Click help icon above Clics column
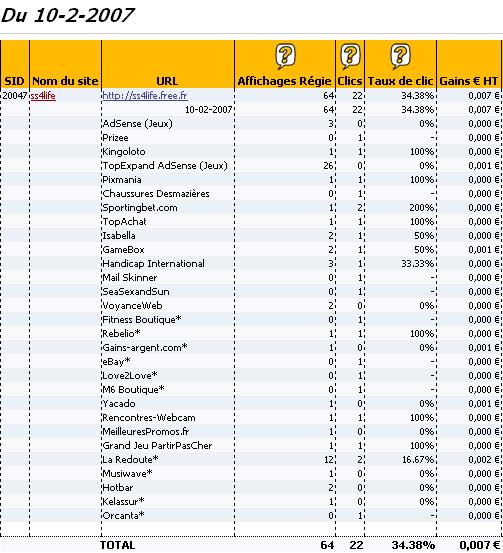 pyautogui.click(x=350, y=56)
